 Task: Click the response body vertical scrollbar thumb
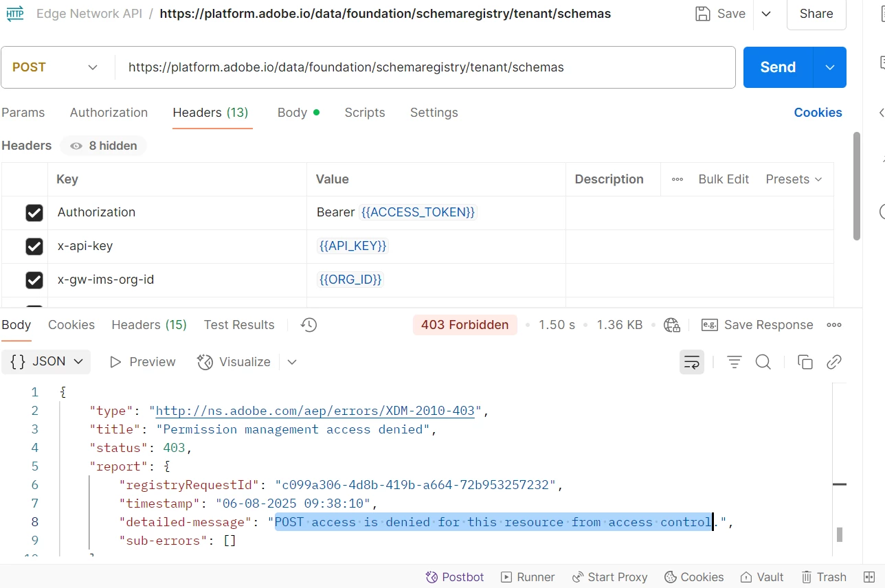click(x=839, y=534)
